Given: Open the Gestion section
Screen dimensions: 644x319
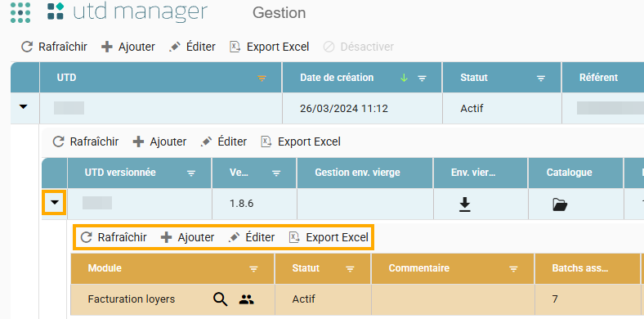Looking at the screenshot, I should (279, 13).
